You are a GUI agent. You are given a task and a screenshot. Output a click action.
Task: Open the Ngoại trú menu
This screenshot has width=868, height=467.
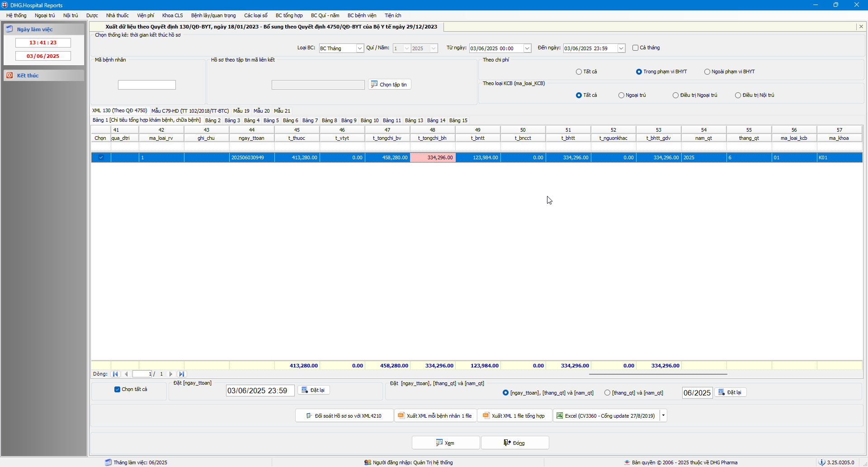point(45,15)
